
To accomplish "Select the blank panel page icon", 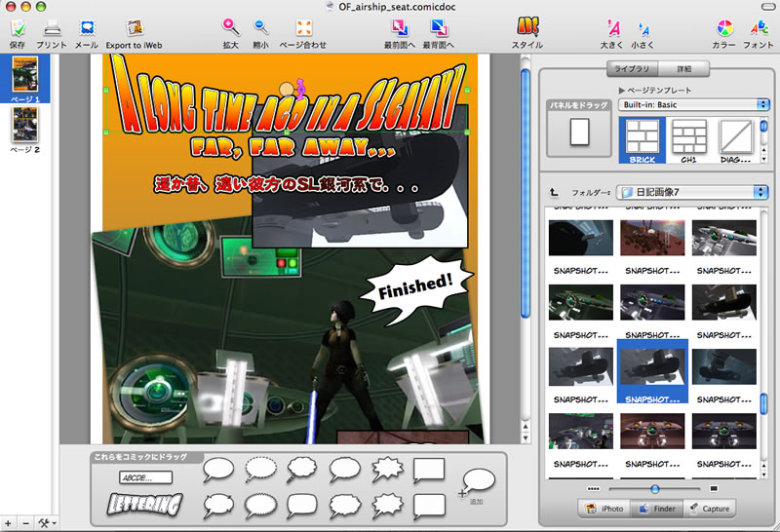I will pos(579,132).
